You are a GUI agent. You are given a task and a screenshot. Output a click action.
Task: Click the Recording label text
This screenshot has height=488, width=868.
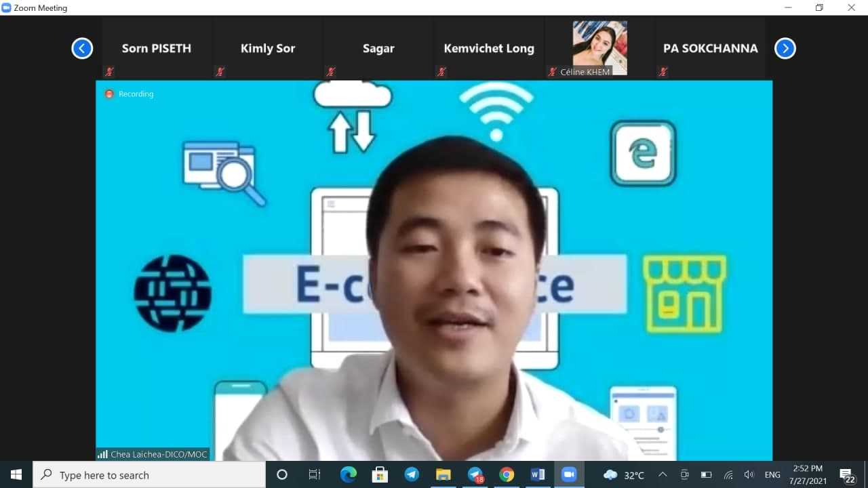pyautogui.click(x=136, y=94)
